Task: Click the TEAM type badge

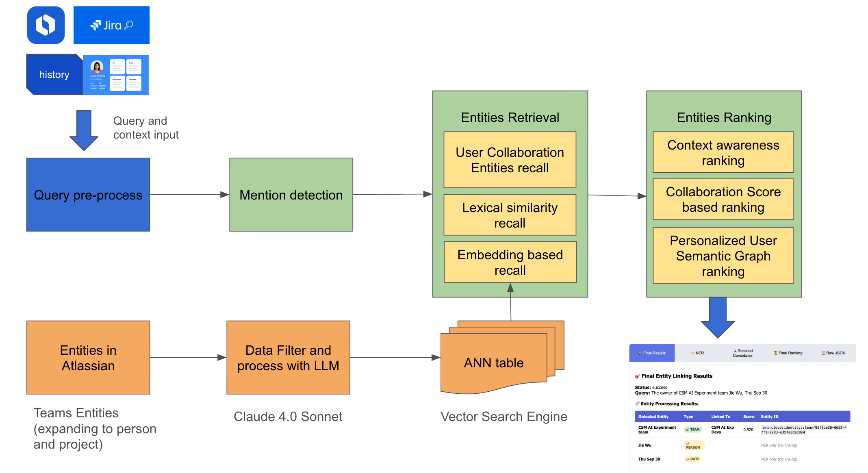Action: pyautogui.click(x=693, y=430)
